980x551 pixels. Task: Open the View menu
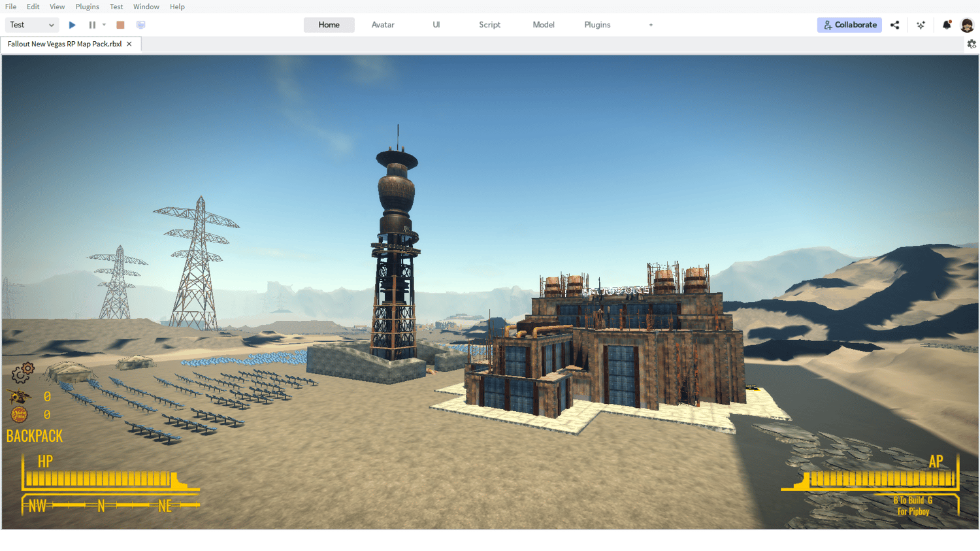(57, 7)
